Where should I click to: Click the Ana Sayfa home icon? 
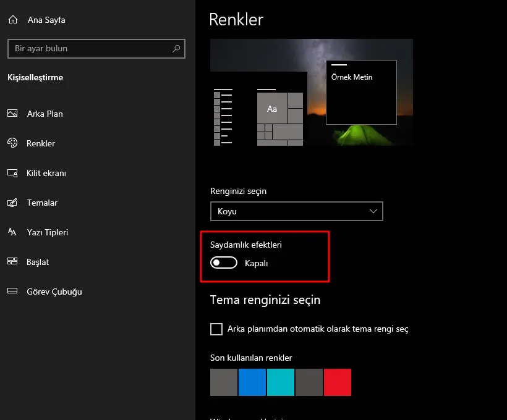[x=13, y=20]
